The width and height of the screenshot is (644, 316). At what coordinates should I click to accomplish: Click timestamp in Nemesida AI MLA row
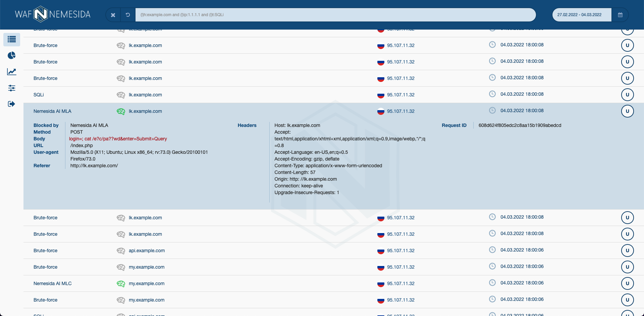click(522, 110)
